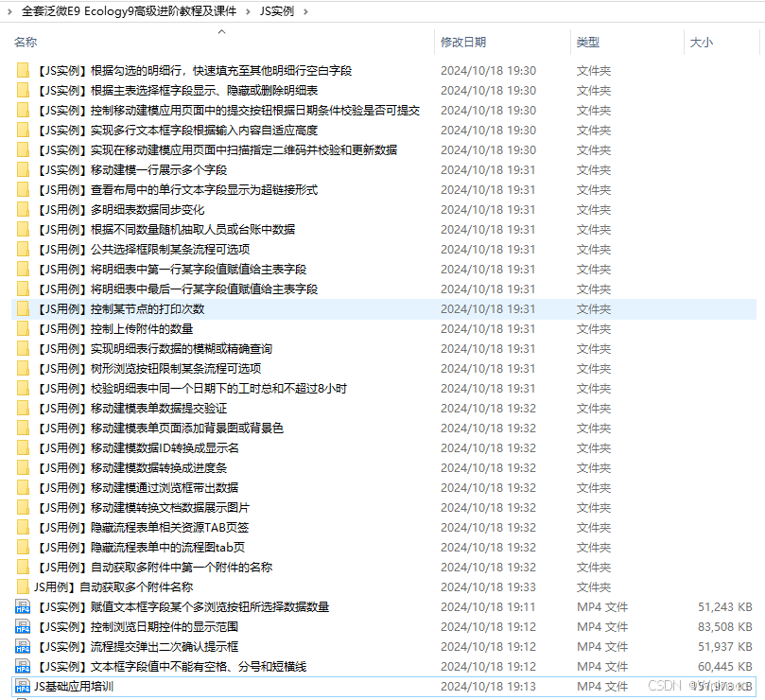Click the MP4 icon of 【JS实例】控制浏览日期控件的显示范围
This screenshot has height=700, width=765.
23,626
